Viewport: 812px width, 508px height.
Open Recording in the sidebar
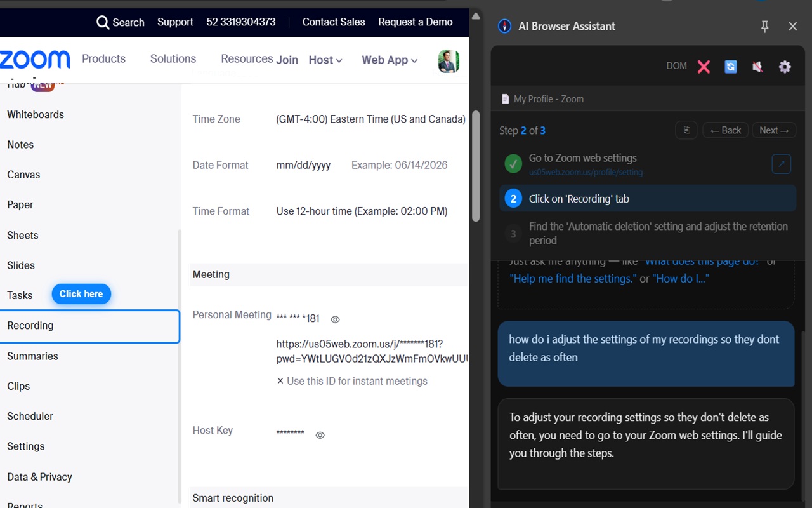[x=89, y=326]
